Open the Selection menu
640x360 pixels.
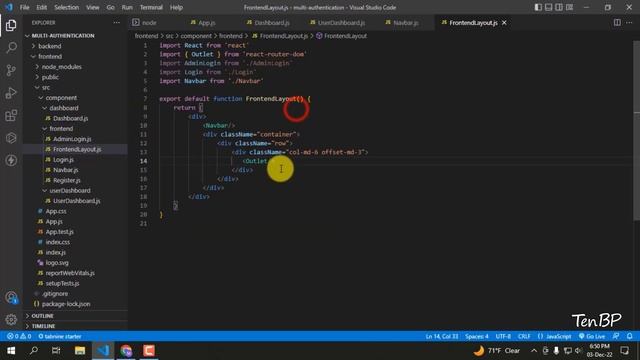tap(67, 7)
